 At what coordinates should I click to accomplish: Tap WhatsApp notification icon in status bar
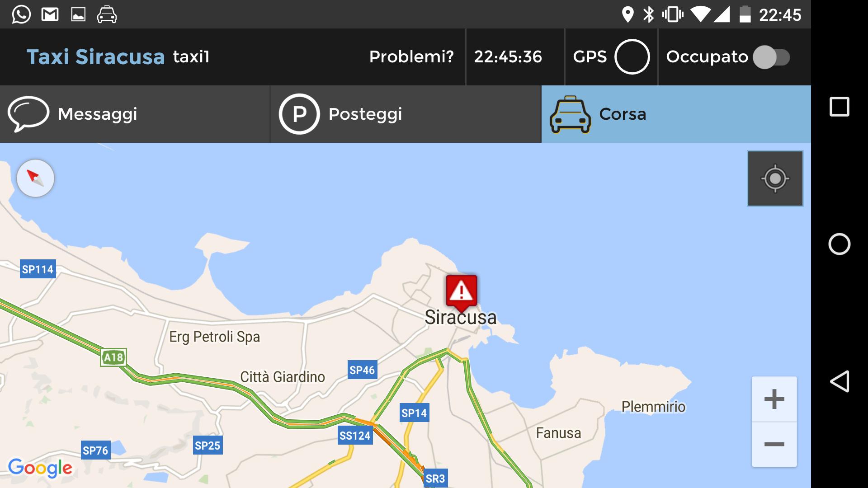21,14
